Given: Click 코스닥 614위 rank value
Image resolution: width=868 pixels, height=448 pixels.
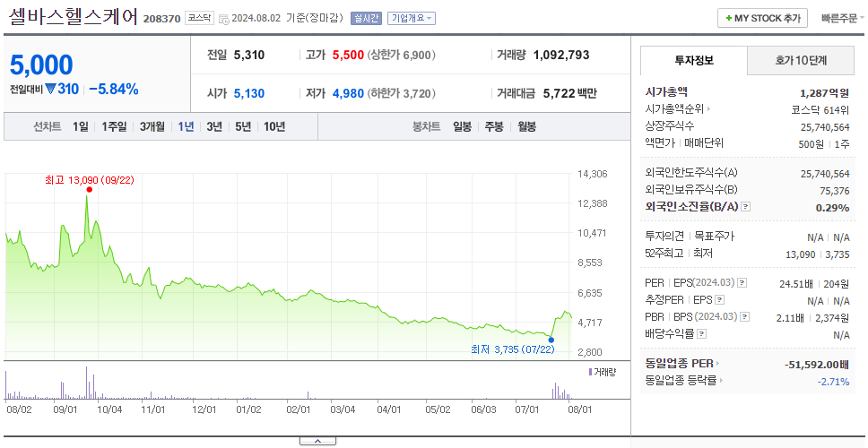Looking at the screenshot, I should click(820, 109).
